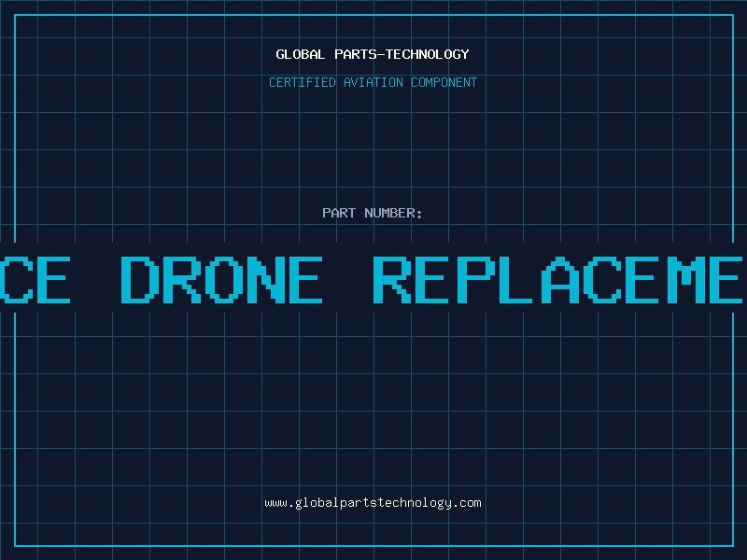Click the GLOBAL PARTS-TECHNOLOGY heading

[x=373, y=54]
